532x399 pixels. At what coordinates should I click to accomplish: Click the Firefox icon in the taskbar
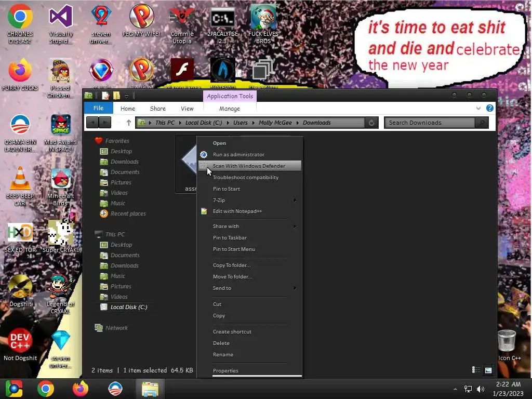(x=81, y=389)
